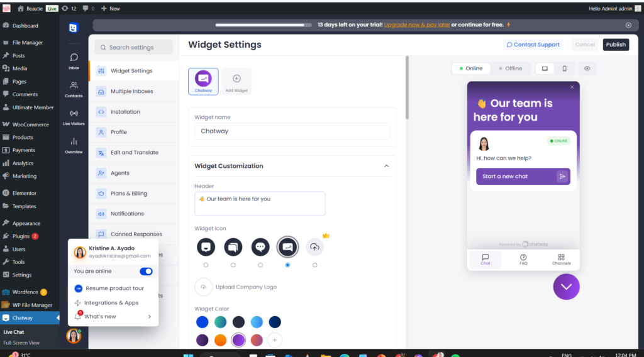The height and width of the screenshot is (357, 644).
Task: Expand the What's new submenu arrow
Action: [x=149, y=317]
